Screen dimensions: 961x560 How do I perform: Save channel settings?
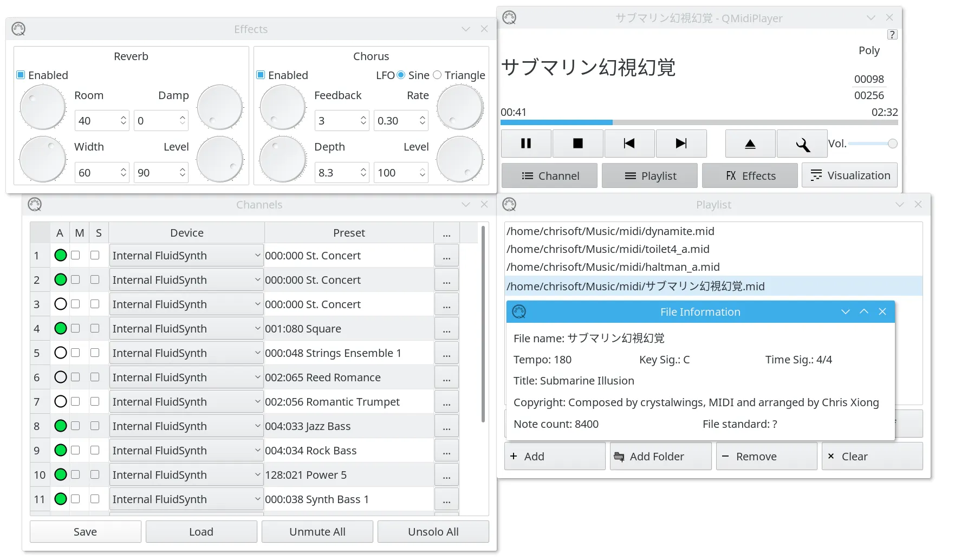point(86,532)
